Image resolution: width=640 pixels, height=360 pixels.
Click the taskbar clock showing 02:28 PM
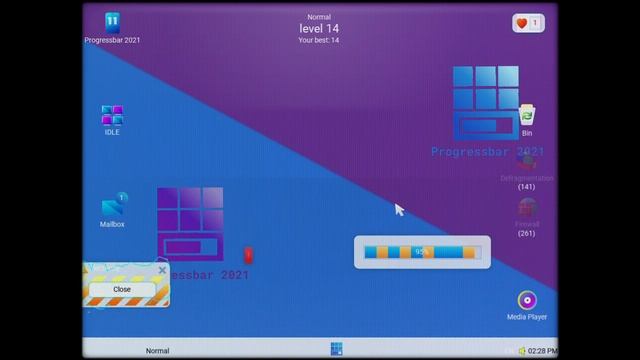[542, 351]
